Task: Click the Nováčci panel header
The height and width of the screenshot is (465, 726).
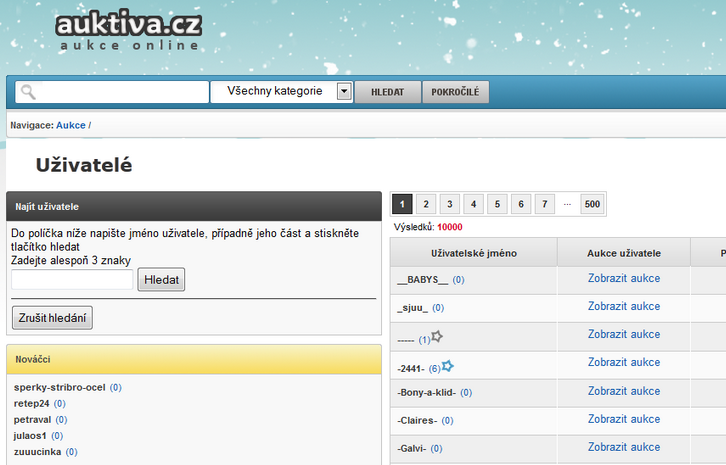Action: 194,359
